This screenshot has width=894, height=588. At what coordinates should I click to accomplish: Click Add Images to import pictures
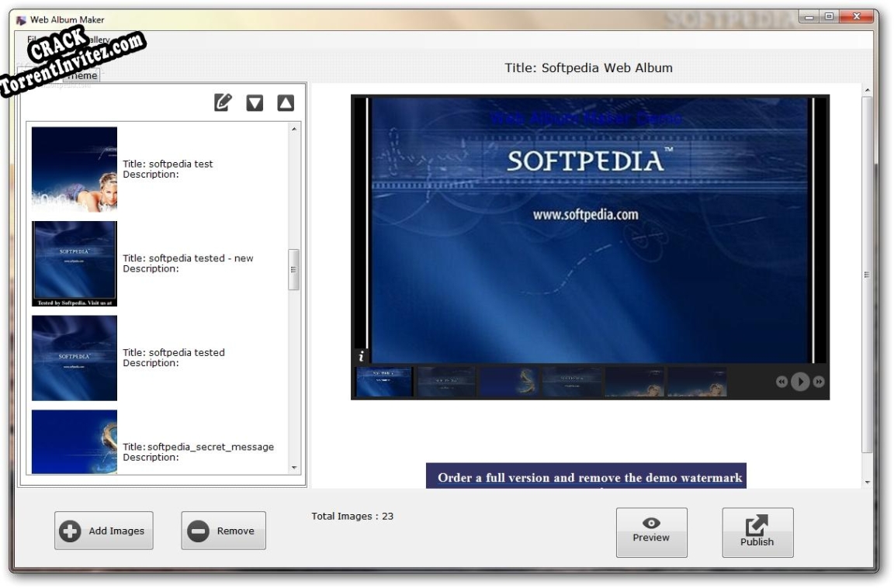[103, 531]
